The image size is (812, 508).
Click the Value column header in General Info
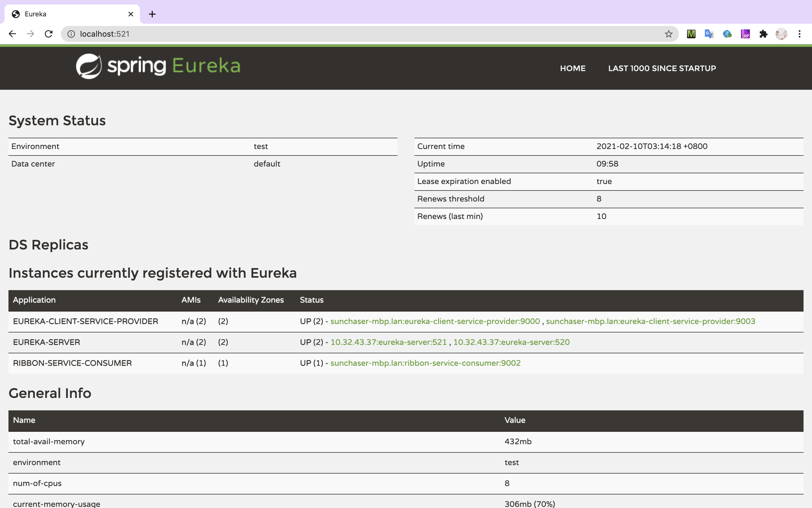(515, 420)
